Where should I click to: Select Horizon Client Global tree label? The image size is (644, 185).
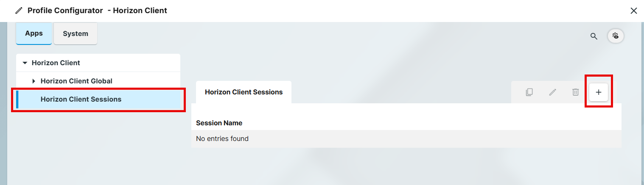pos(76,81)
